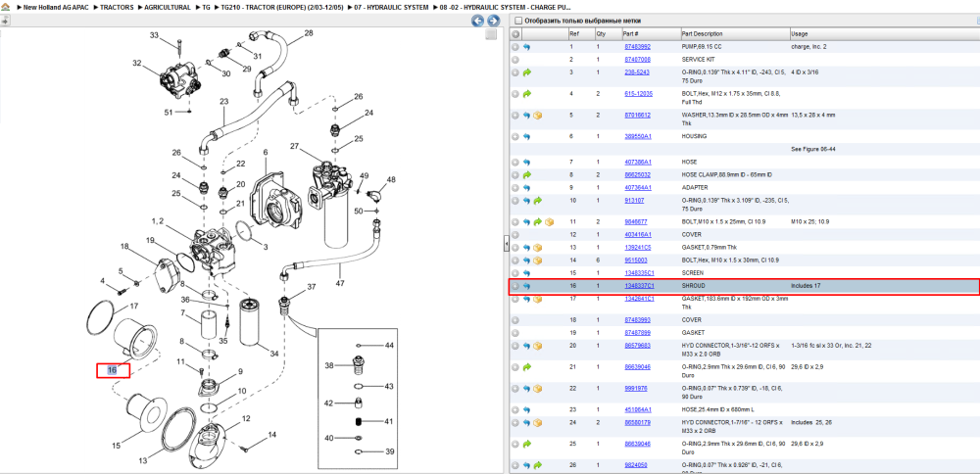Viewport: 980px width, 474px height.
Task: Toggle selection circle for part 403416A1 row
Action: (515, 235)
